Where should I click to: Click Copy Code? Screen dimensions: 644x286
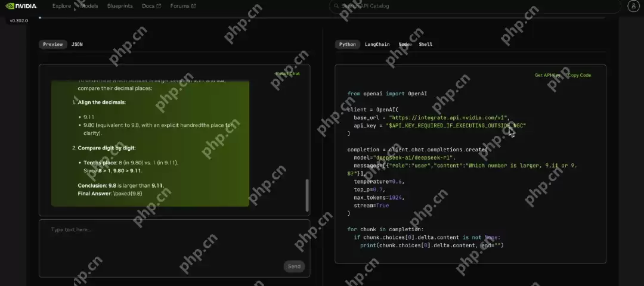[x=579, y=75]
